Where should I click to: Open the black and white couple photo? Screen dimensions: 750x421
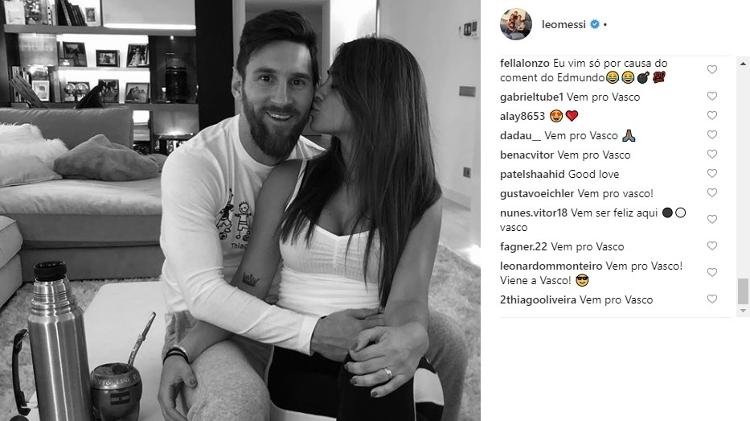tap(240, 210)
